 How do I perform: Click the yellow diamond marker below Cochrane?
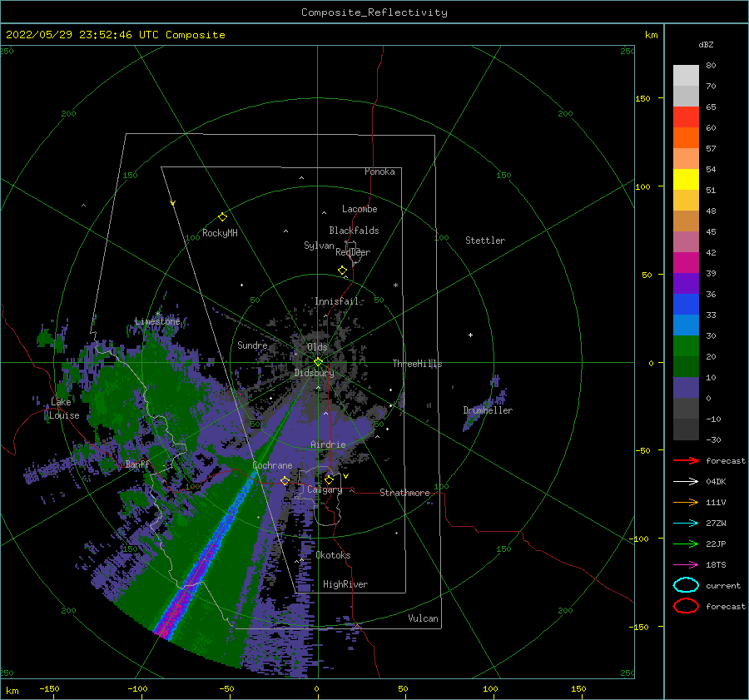285,480
